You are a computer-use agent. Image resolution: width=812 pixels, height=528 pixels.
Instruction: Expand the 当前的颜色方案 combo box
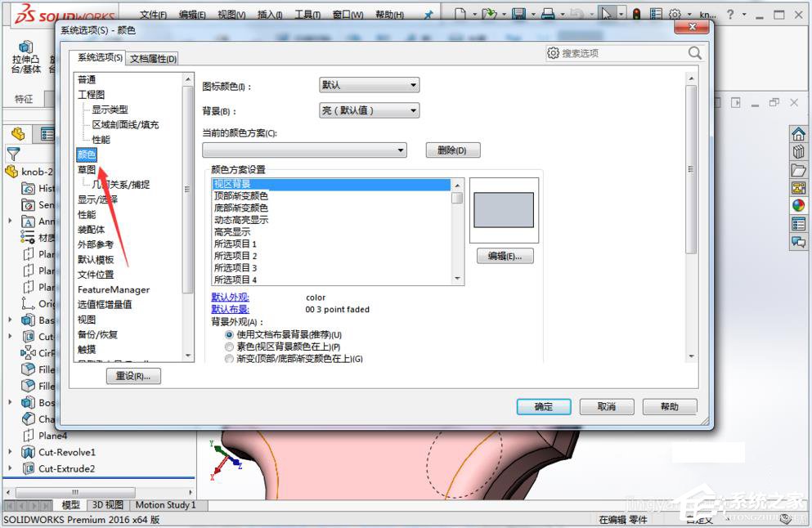(x=399, y=150)
